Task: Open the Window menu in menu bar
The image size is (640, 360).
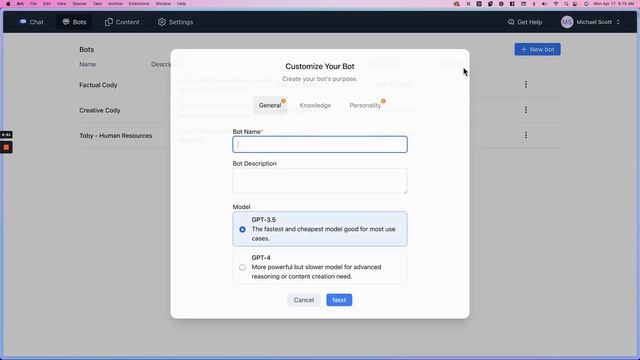Action: click(x=163, y=4)
